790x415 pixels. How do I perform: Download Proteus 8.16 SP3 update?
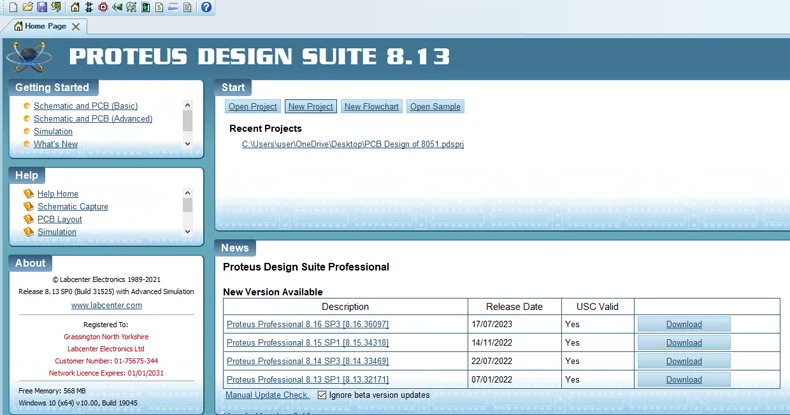(684, 324)
